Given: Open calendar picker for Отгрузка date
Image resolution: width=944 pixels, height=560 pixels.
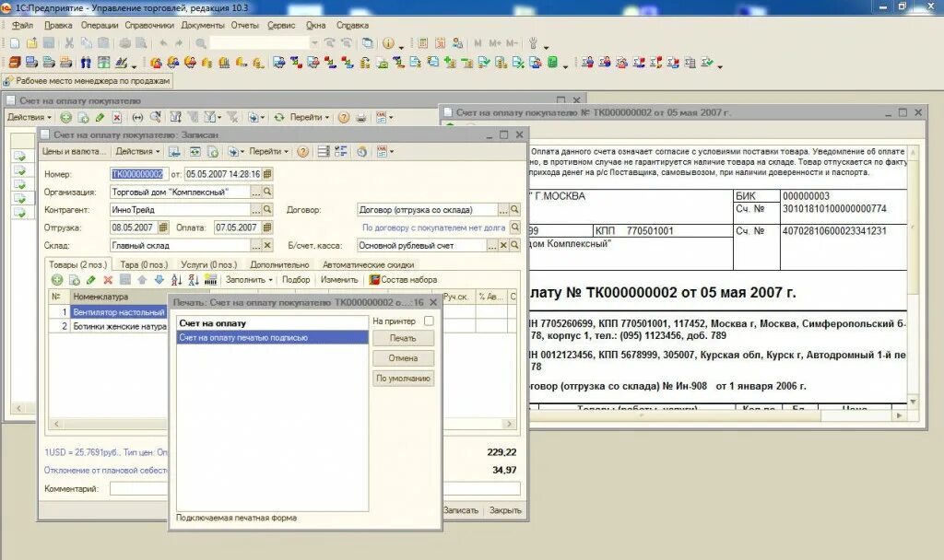Looking at the screenshot, I should pos(162,227).
